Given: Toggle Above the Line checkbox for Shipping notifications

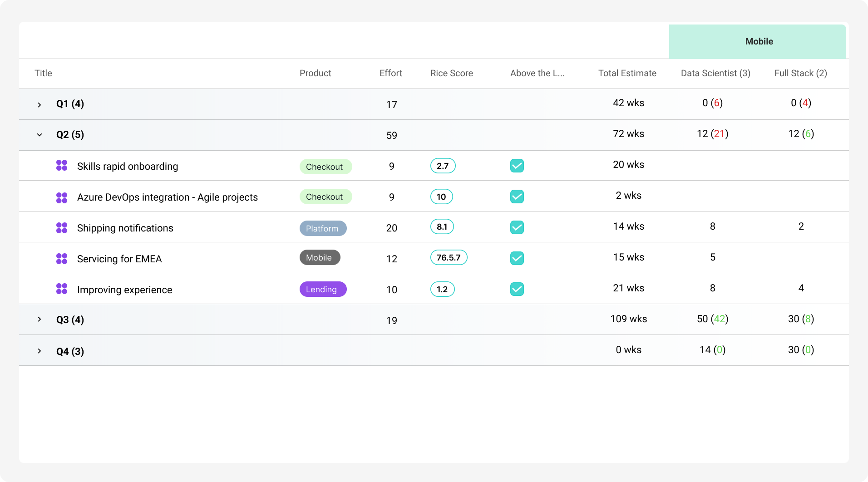Looking at the screenshot, I should 517,227.
